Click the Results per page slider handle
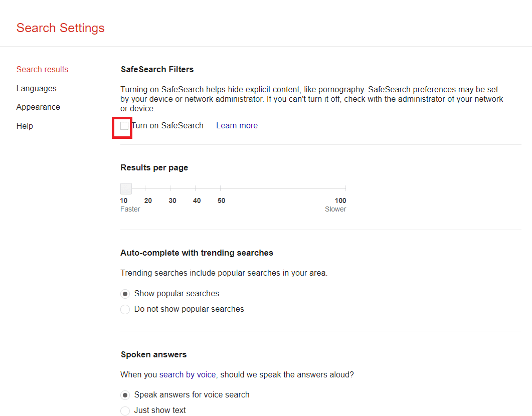Image resolution: width=532 pixels, height=416 pixels. click(126, 188)
